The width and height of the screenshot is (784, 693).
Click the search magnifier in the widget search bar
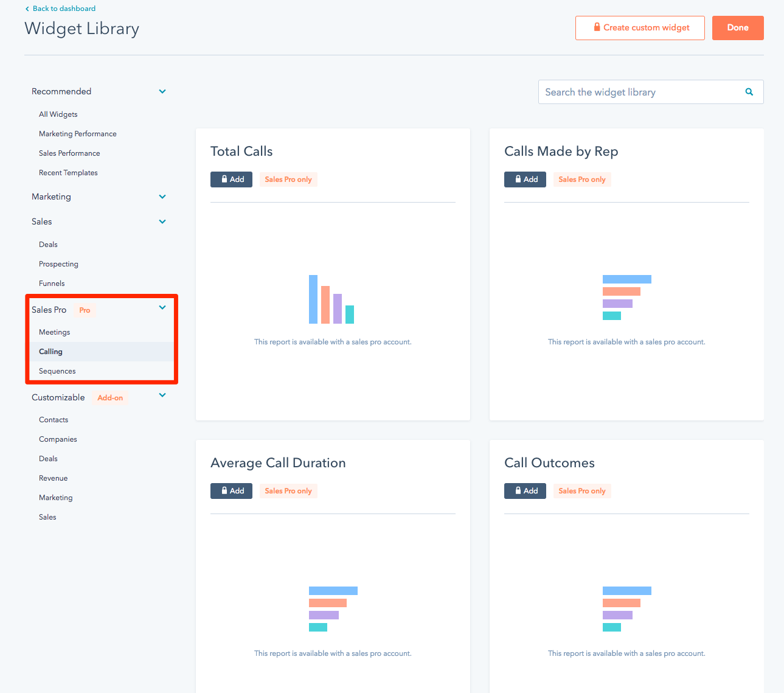tap(749, 92)
